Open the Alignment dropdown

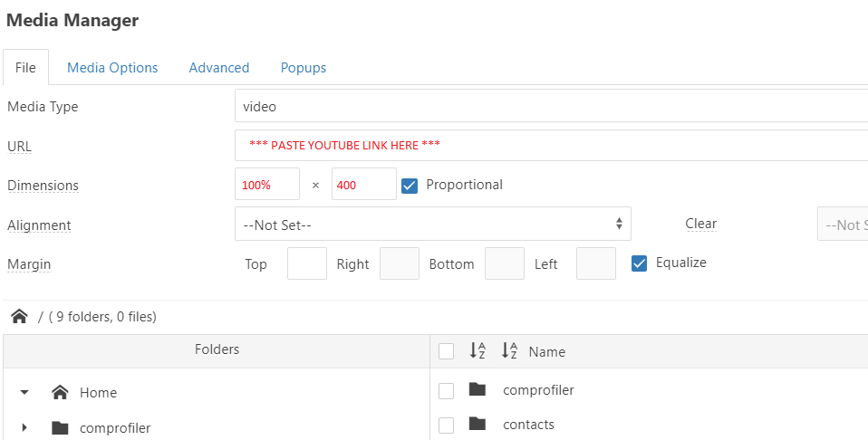tap(432, 224)
